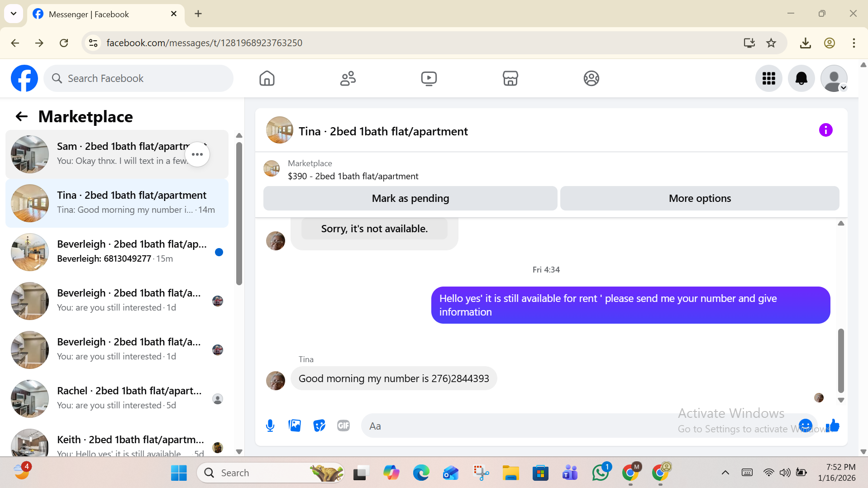Image resolution: width=868 pixels, height=488 pixels.
Task: Open the notifications bell
Action: coord(801,78)
